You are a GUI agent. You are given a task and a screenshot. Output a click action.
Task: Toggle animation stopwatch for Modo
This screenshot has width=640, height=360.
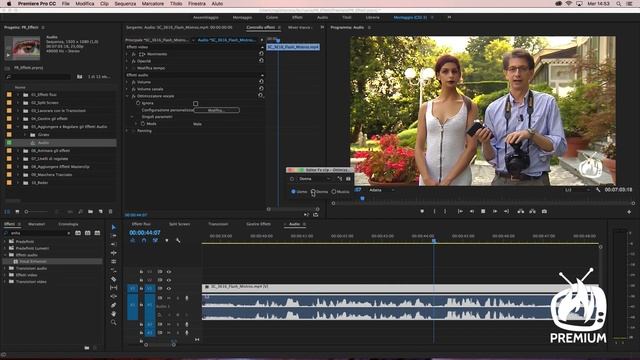click(x=143, y=124)
